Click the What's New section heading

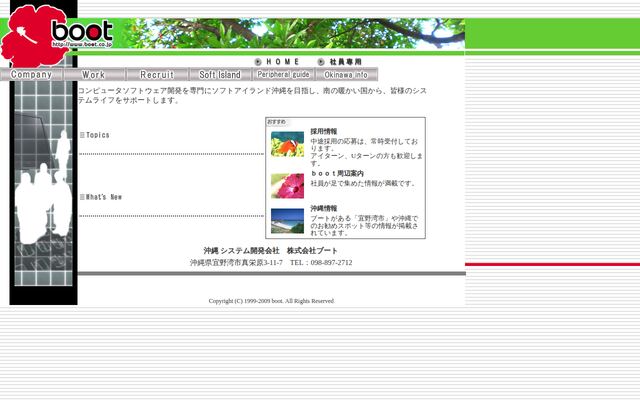click(x=101, y=197)
